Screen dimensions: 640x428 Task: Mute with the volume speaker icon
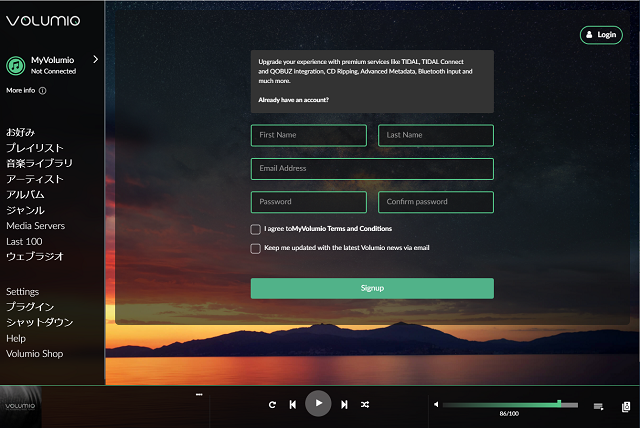click(x=436, y=404)
